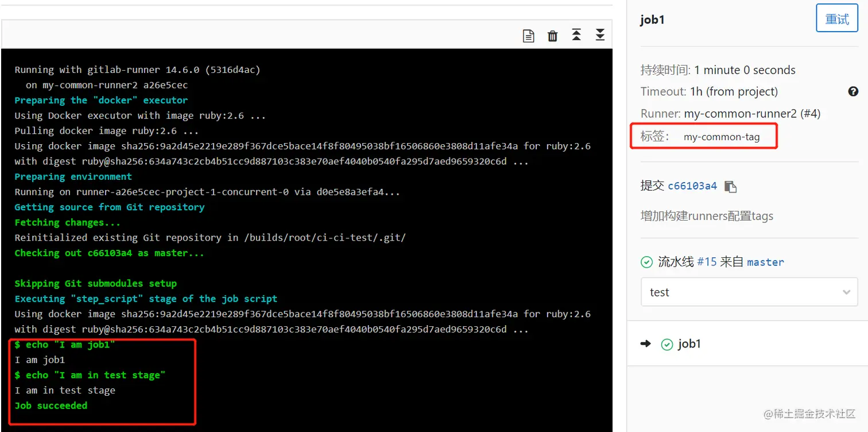Copy commit SHA clipboard icon
868x432 pixels.
[x=730, y=186]
